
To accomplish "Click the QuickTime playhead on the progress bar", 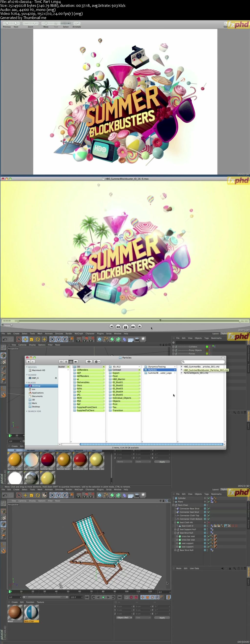I will click(160, 320).
